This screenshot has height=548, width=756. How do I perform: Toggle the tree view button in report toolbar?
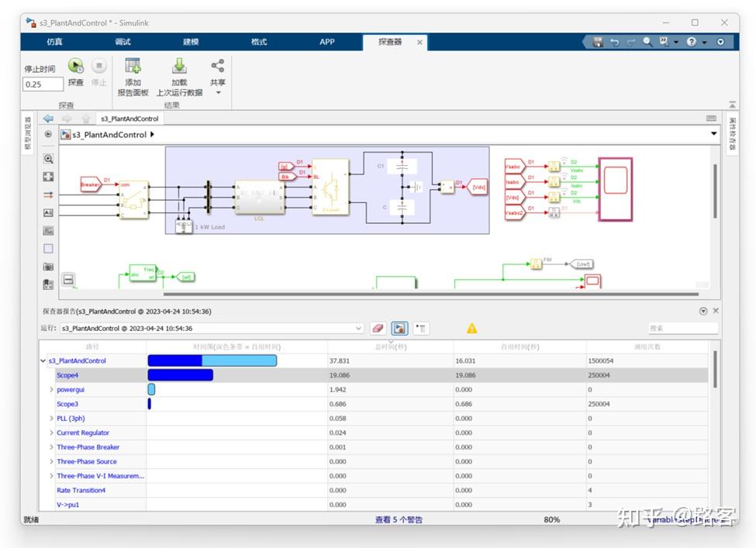pos(420,329)
